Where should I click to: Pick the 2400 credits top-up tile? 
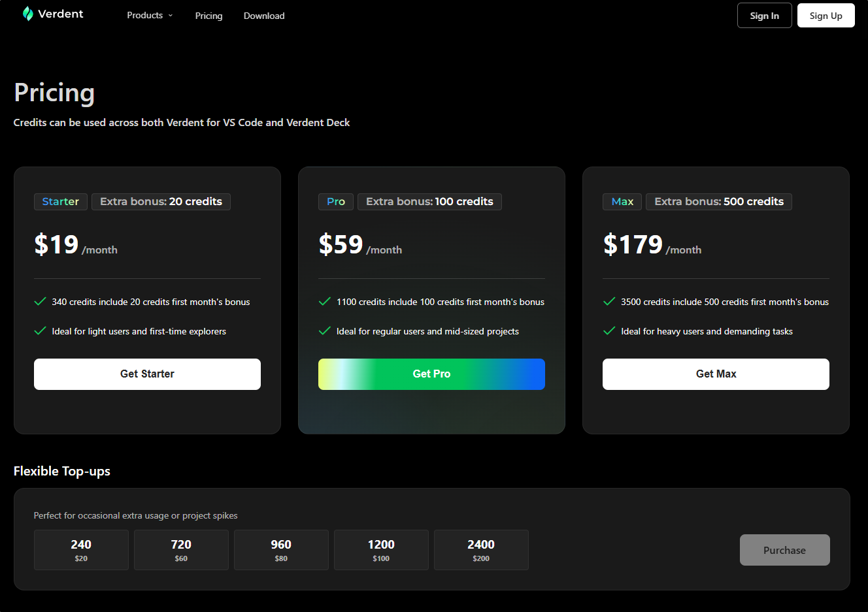[481, 550]
